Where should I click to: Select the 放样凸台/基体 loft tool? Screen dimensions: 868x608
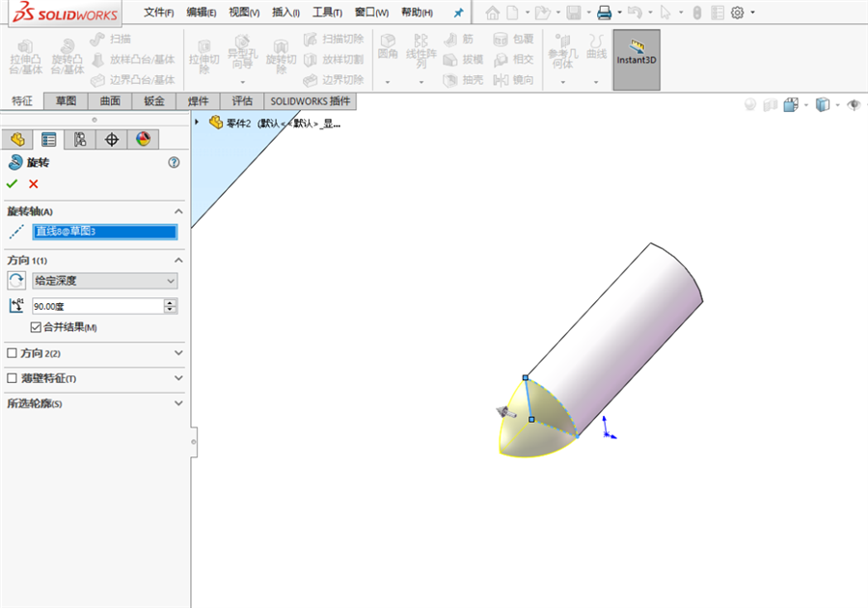coord(133,59)
